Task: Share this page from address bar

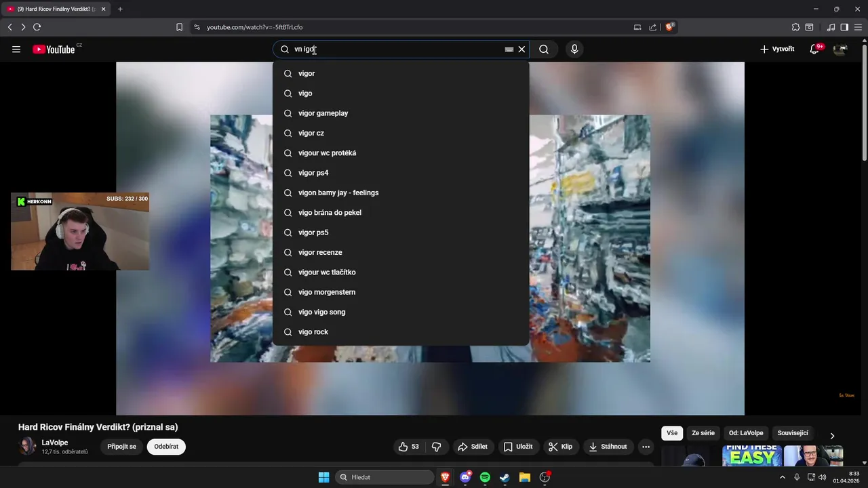Action: click(652, 27)
